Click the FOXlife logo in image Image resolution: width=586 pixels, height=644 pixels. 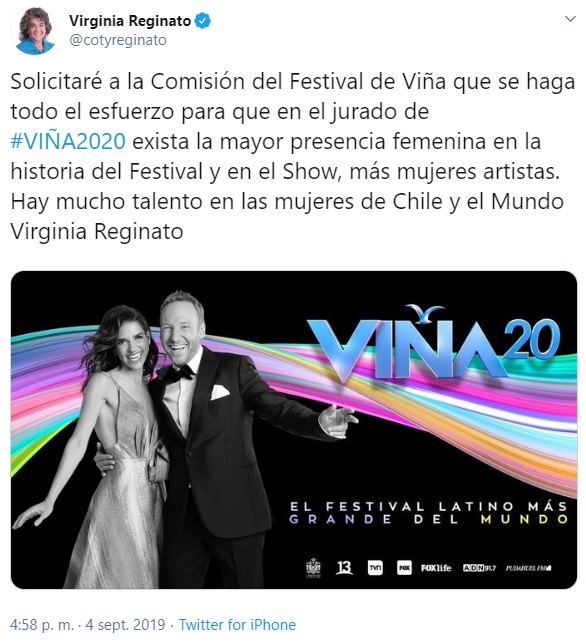pos(436,568)
